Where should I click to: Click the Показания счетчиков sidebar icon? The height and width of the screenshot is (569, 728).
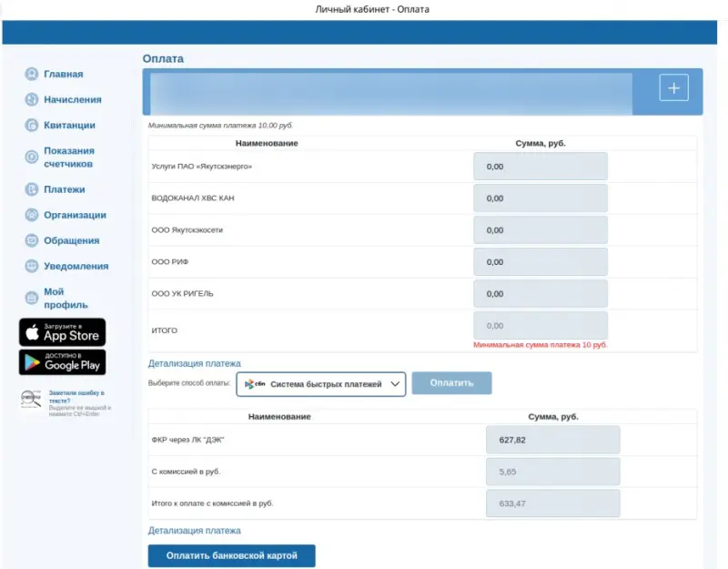click(x=32, y=157)
